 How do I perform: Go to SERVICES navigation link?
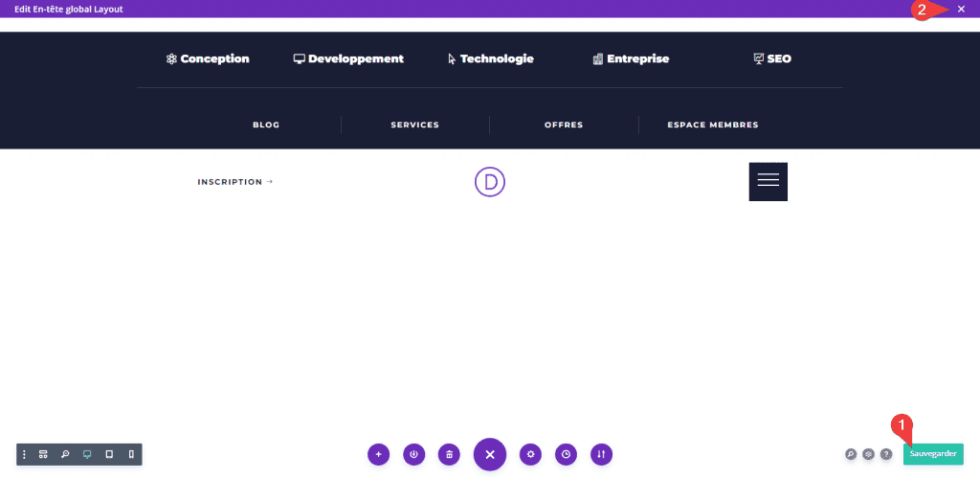[x=415, y=125]
